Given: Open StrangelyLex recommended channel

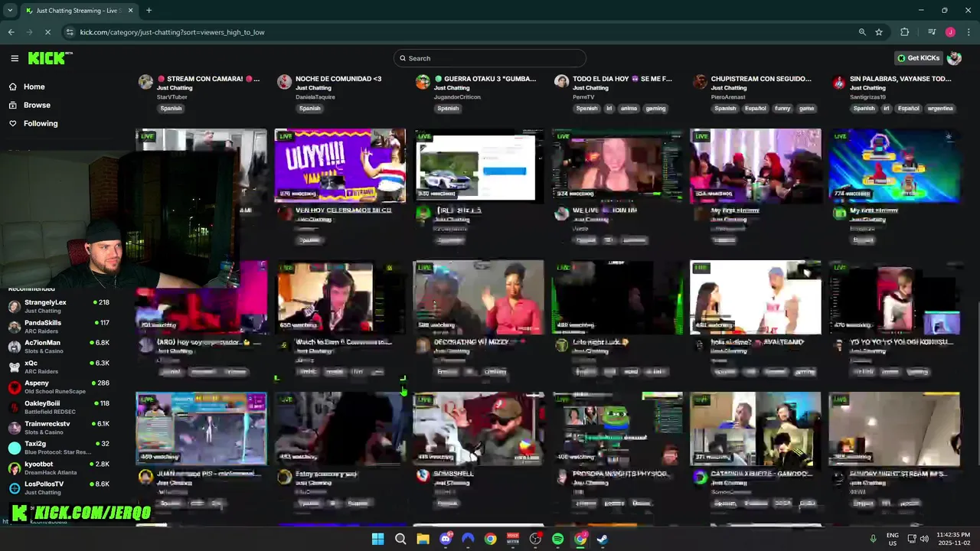Looking at the screenshot, I should pos(60,306).
